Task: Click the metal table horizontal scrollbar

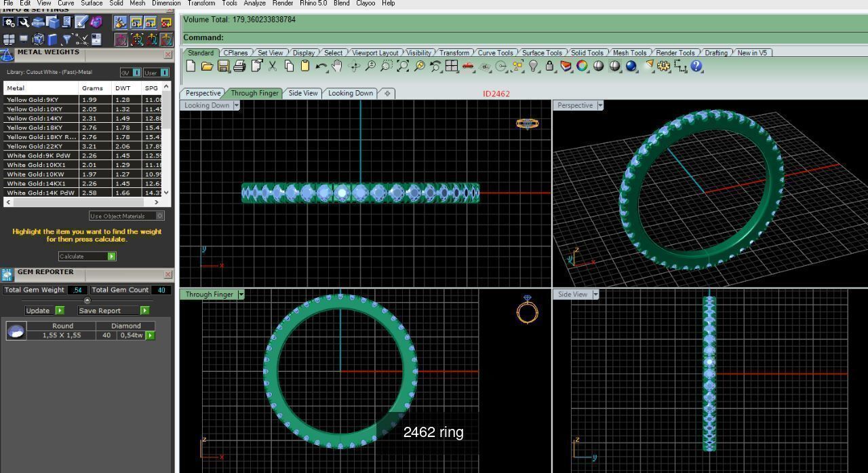Action: (83, 202)
